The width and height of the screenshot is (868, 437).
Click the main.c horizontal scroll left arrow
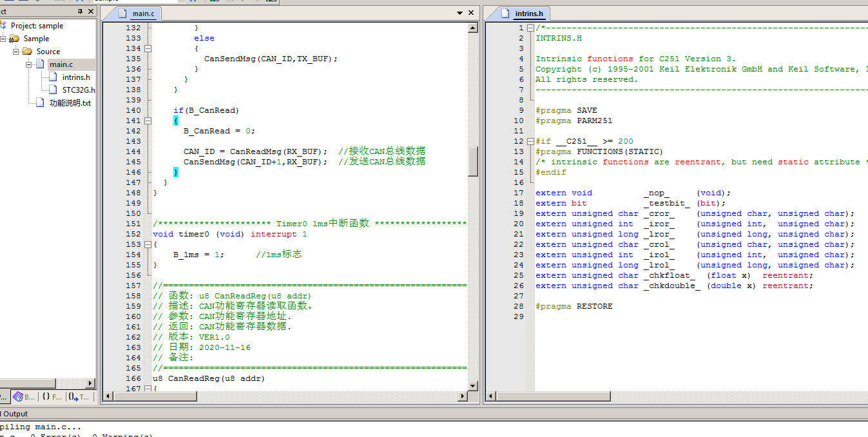click(x=108, y=396)
